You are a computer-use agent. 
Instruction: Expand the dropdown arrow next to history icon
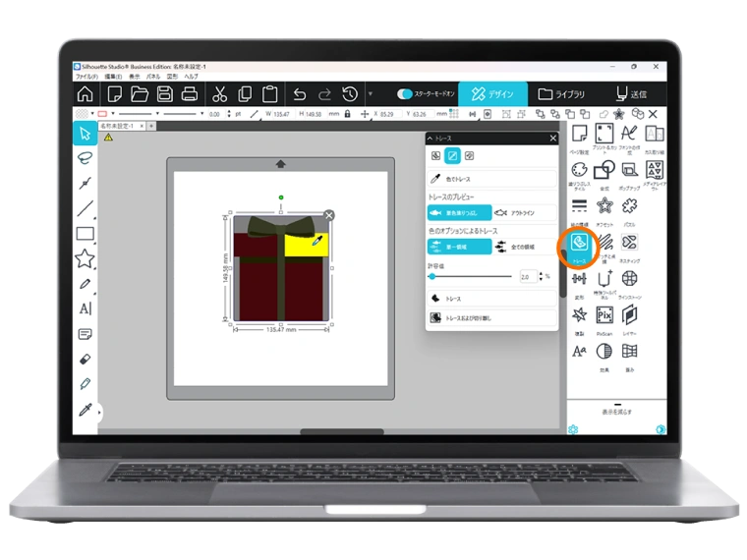(371, 94)
